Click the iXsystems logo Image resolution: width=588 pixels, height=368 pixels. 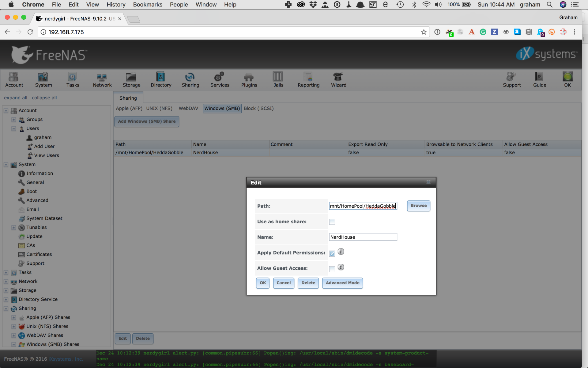(546, 54)
